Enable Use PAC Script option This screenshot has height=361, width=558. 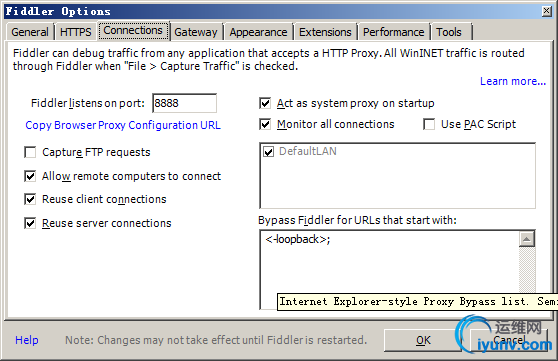(x=429, y=125)
